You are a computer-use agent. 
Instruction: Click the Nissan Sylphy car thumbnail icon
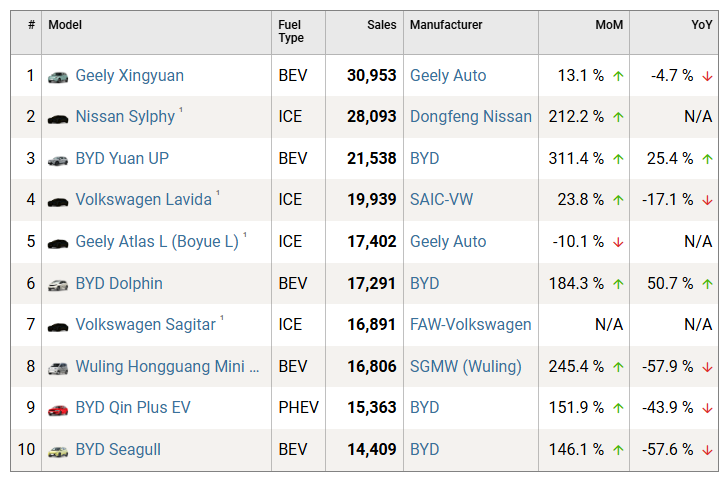[58, 118]
